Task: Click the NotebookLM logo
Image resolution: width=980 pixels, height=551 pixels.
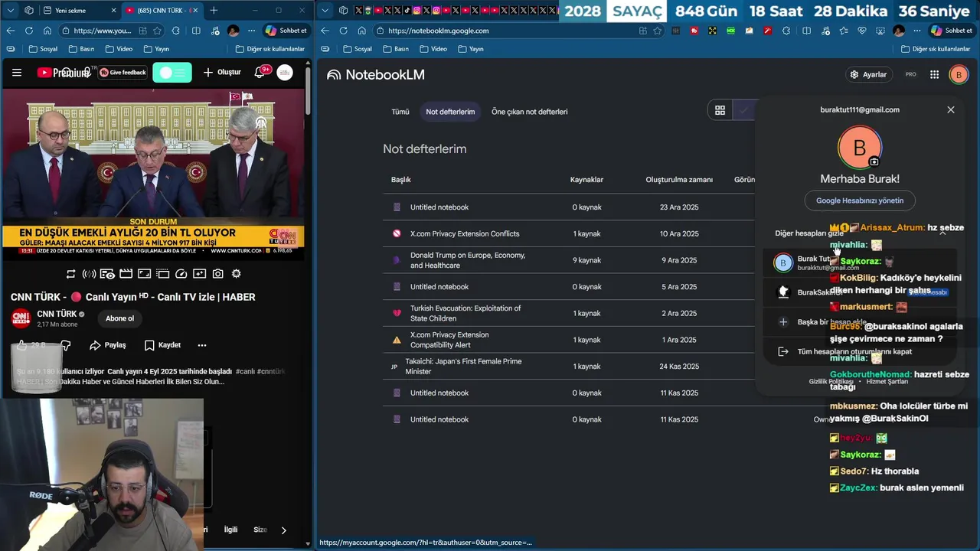Action: click(x=376, y=75)
